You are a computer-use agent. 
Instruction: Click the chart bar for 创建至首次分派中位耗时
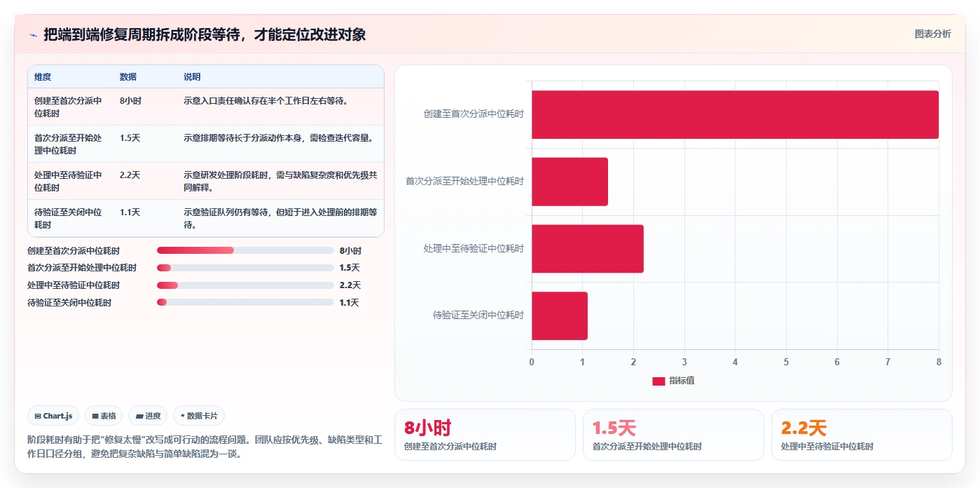(x=735, y=114)
